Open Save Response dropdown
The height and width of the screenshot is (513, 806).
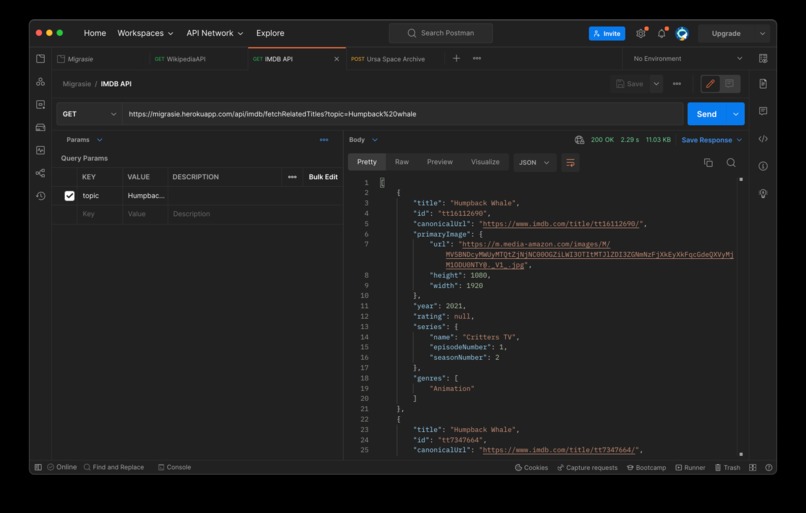point(711,140)
